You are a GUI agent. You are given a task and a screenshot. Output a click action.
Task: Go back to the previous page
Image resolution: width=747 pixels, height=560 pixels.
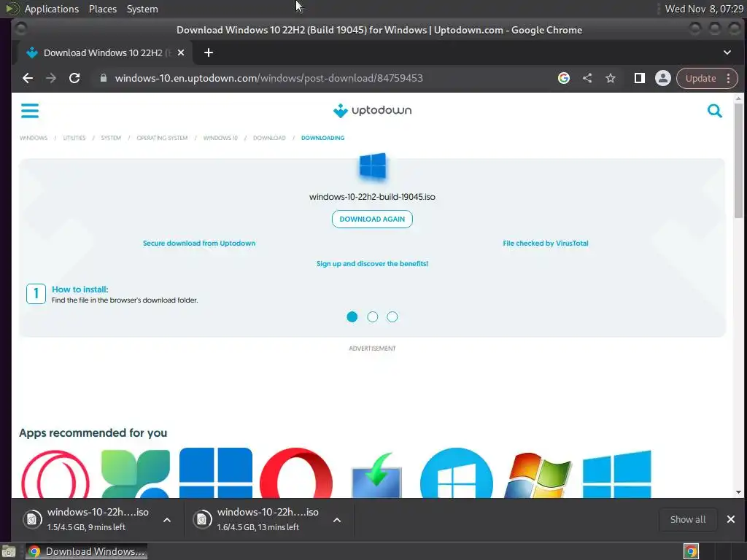(x=28, y=79)
